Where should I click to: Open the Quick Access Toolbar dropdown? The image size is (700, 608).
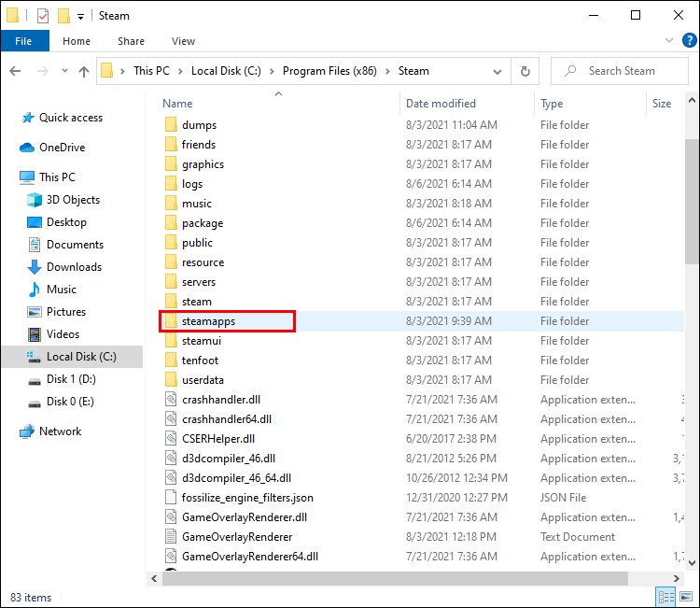tap(81, 17)
